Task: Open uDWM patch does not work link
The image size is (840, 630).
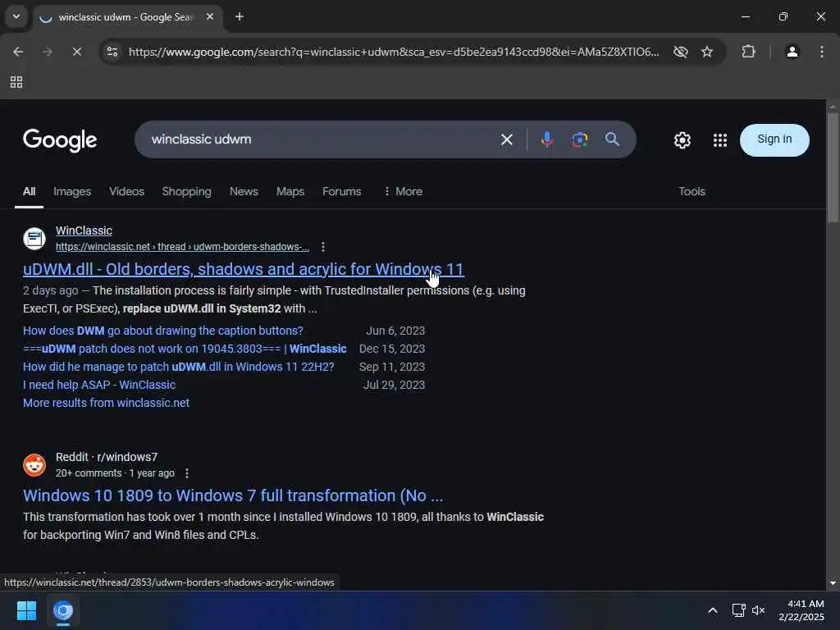Action: coord(185,349)
